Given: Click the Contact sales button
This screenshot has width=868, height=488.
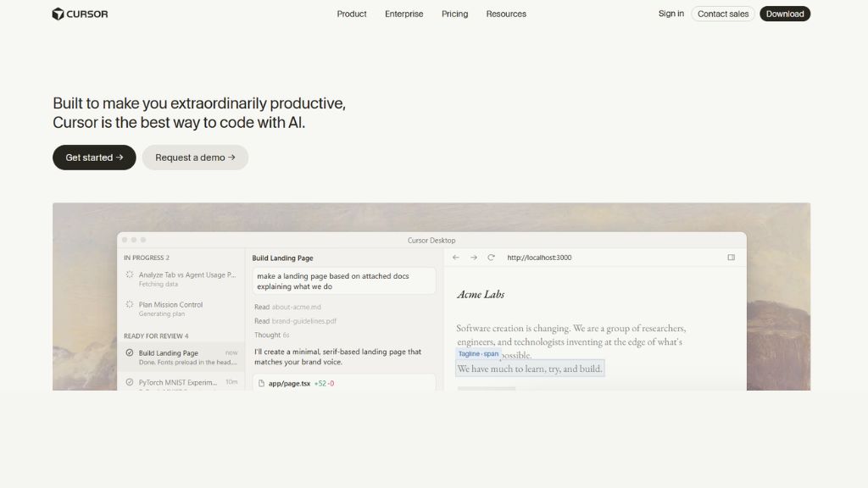Looking at the screenshot, I should (x=722, y=14).
